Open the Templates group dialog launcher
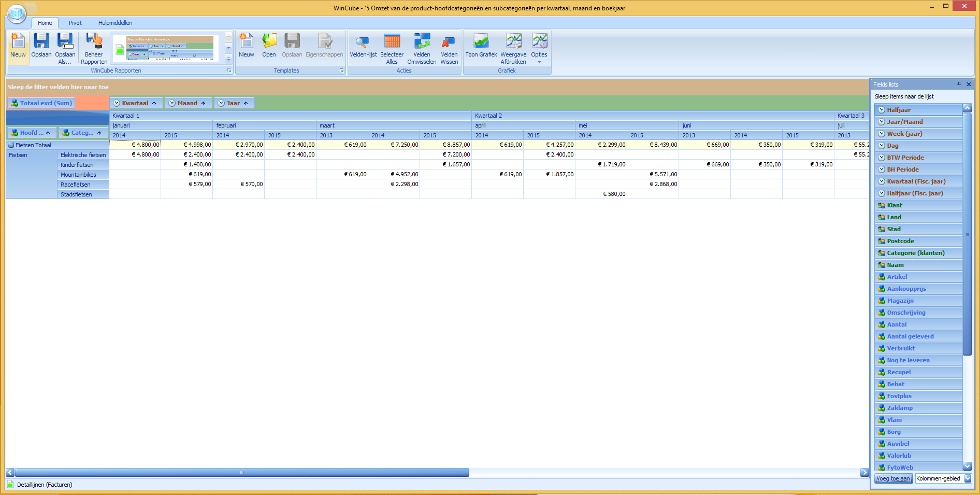This screenshot has width=980, height=495. (342, 70)
